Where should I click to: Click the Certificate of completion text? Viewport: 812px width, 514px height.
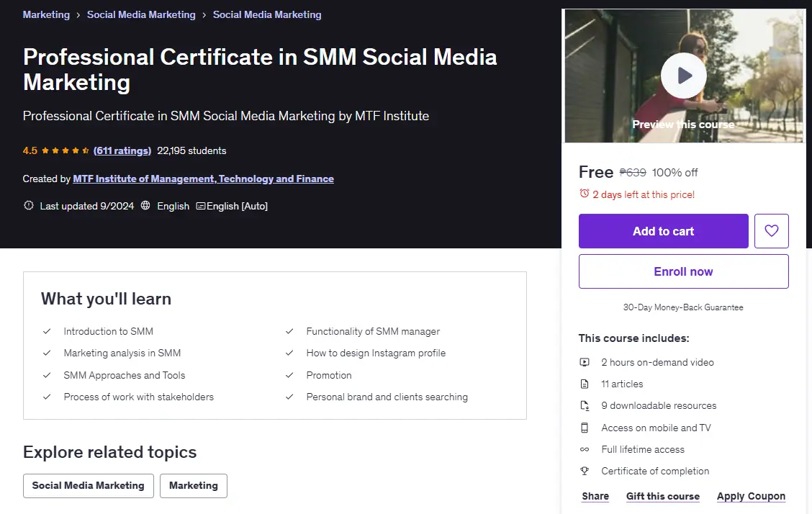655,471
